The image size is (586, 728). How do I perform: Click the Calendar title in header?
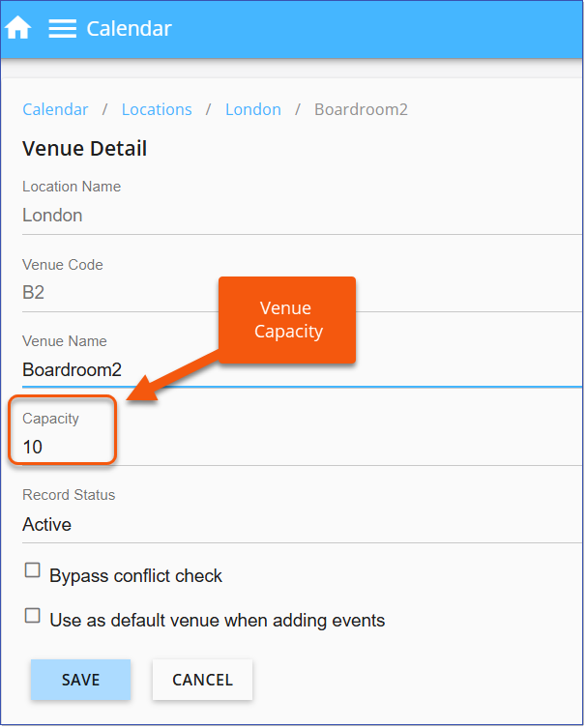tap(129, 28)
